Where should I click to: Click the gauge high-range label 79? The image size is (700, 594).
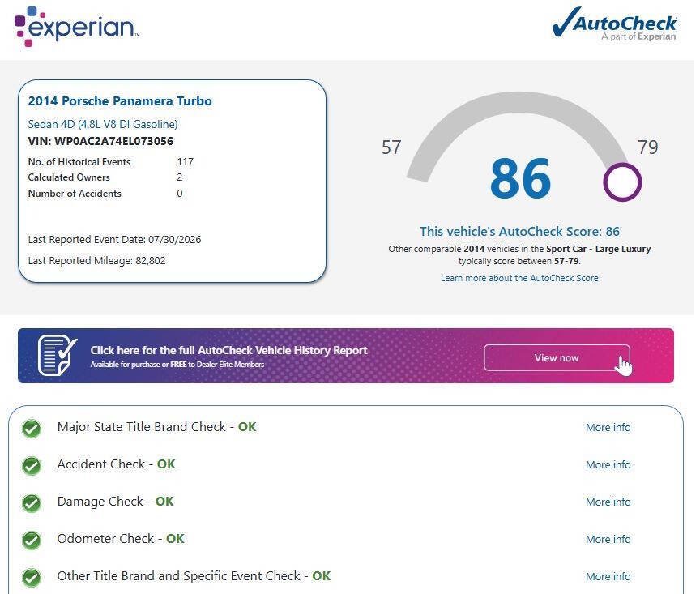648,147
